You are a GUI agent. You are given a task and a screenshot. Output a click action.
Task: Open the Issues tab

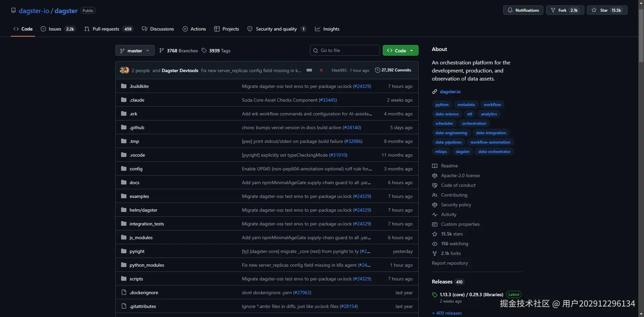(x=58, y=29)
